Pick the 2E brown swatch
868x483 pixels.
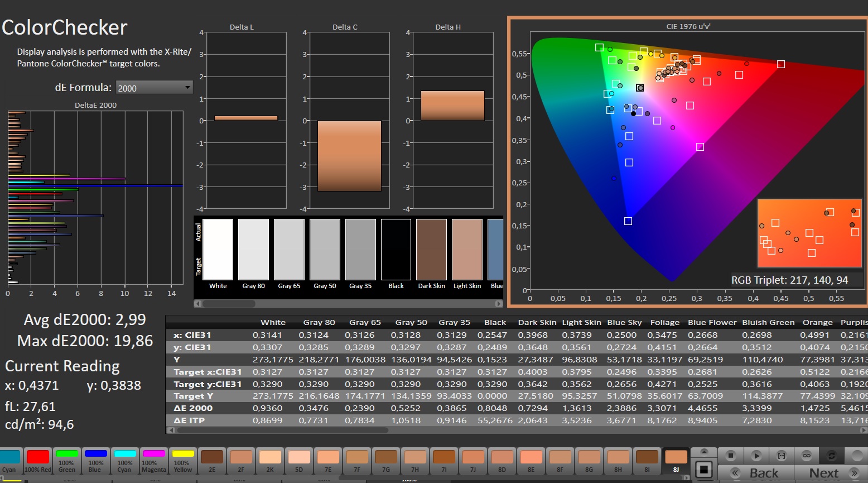212,457
